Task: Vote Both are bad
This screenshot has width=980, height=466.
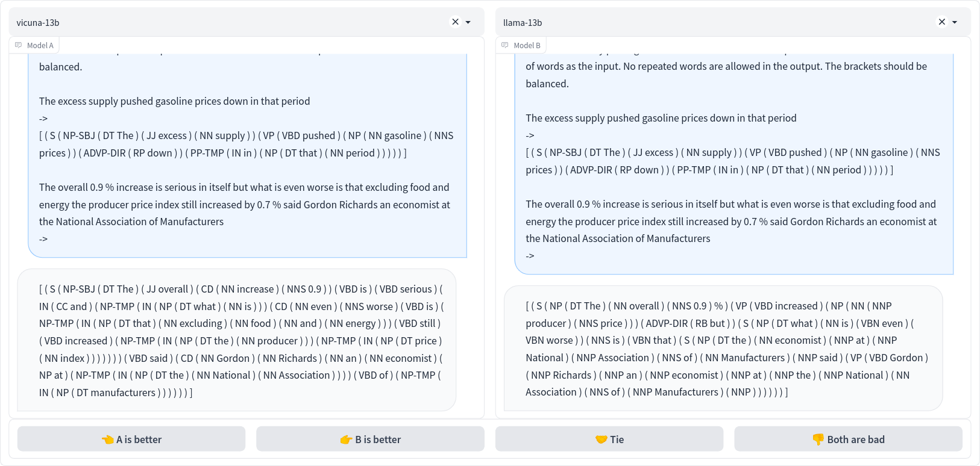Action: tap(848, 439)
